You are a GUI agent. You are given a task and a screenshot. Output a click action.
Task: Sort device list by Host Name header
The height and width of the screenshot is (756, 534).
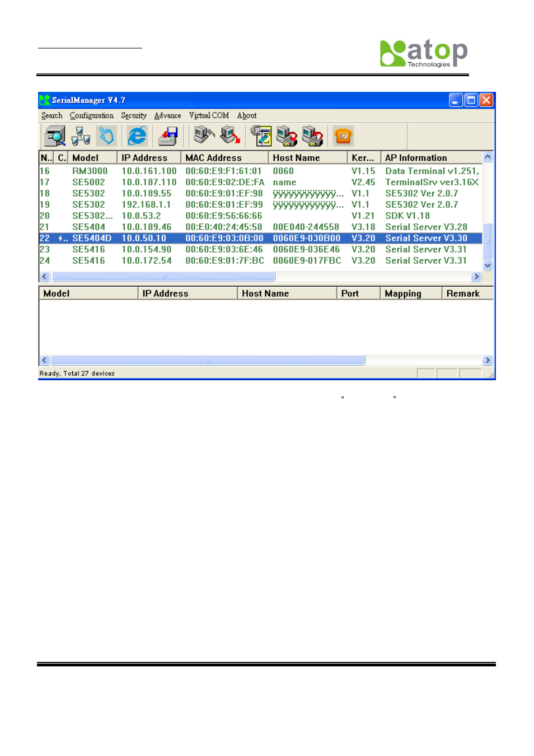308,157
